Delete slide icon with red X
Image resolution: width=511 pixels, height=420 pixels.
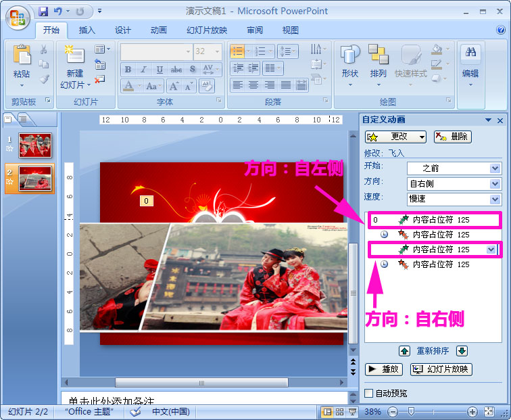[100, 79]
